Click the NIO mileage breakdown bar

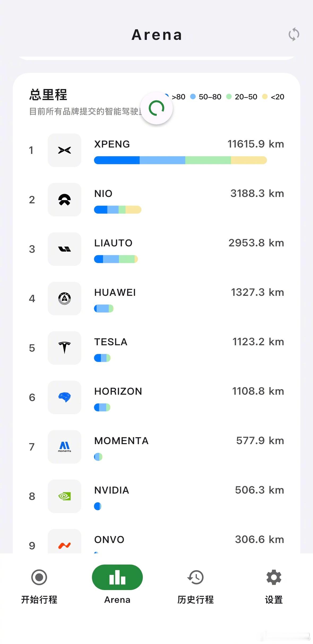point(118,210)
